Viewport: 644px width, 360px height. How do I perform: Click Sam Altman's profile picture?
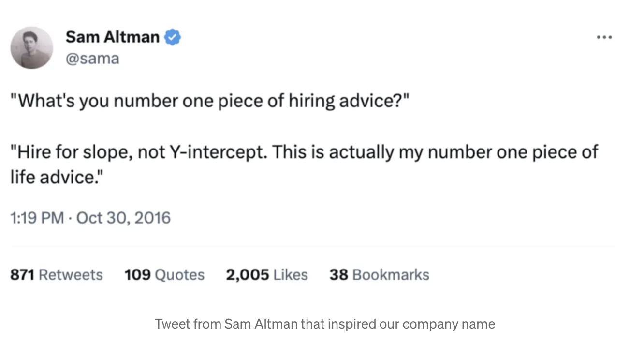31,48
